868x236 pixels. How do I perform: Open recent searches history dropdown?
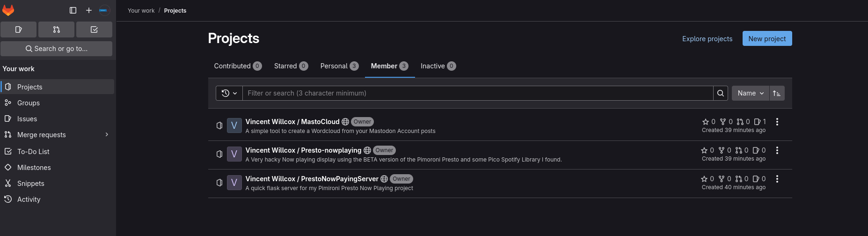coord(229,93)
